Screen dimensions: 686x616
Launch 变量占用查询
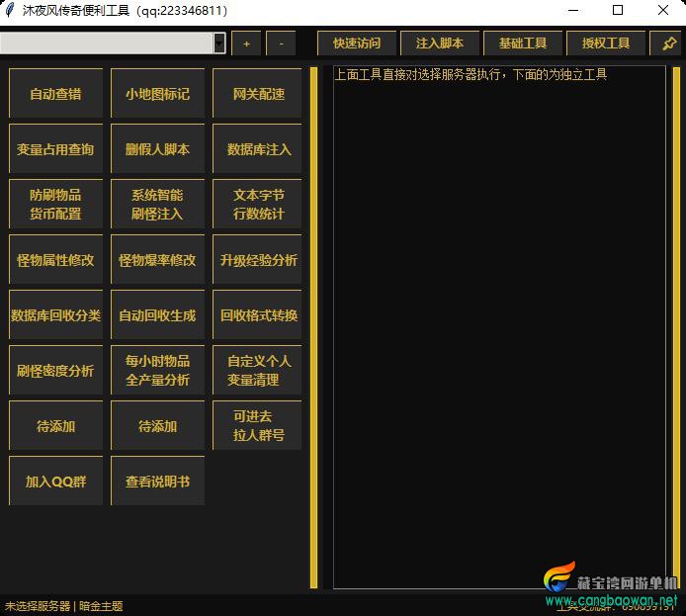[55, 148]
